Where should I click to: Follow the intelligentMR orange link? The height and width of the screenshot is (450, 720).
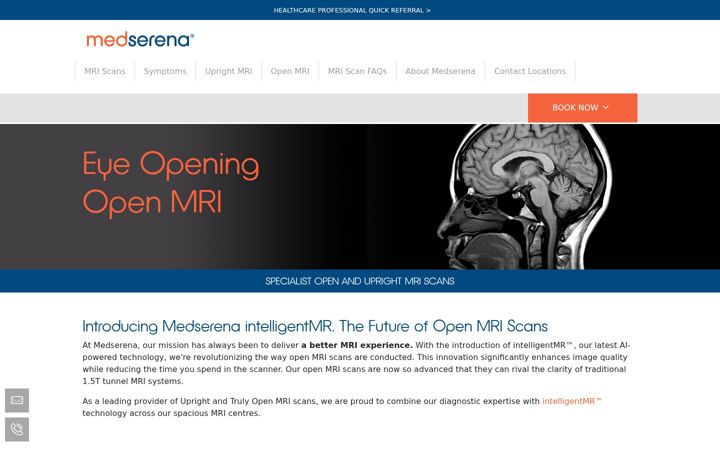click(x=572, y=401)
